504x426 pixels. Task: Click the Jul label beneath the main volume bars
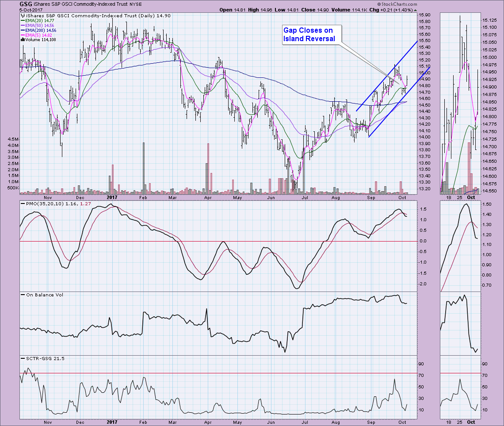pyautogui.click(x=305, y=197)
